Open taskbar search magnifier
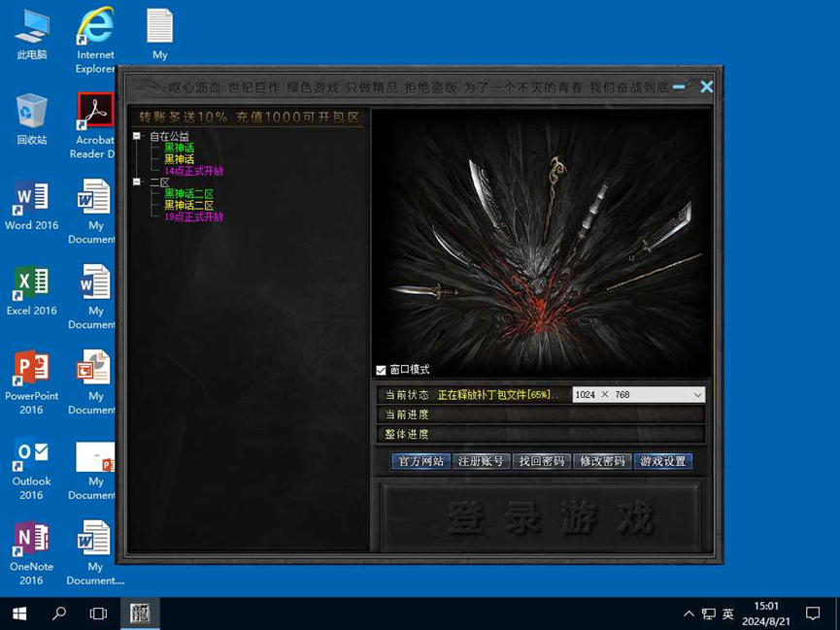 click(x=59, y=613)
